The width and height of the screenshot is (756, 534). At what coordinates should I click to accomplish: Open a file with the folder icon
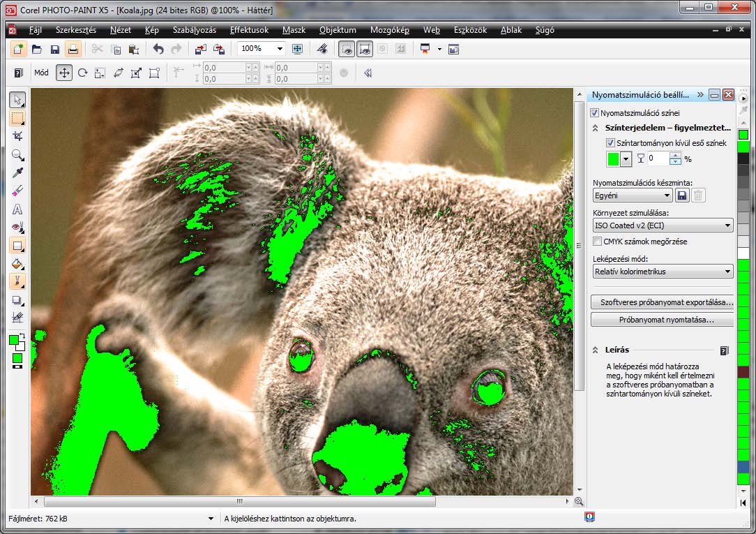pyautogui.click(x=37, y=49)
